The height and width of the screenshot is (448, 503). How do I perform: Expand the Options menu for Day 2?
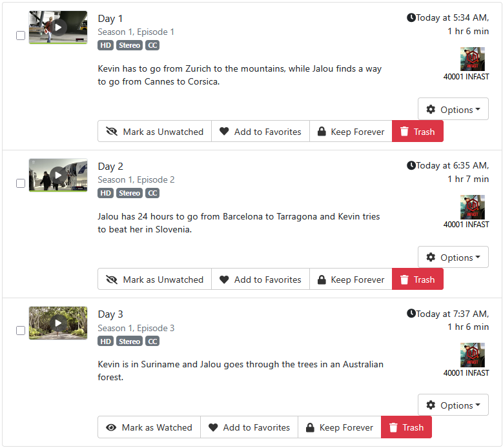[x=453, y=257]
